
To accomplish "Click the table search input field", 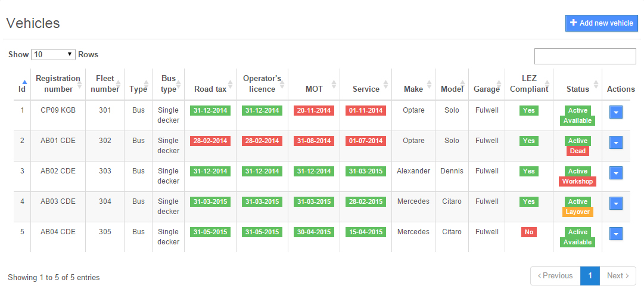I will click(584, 56).
